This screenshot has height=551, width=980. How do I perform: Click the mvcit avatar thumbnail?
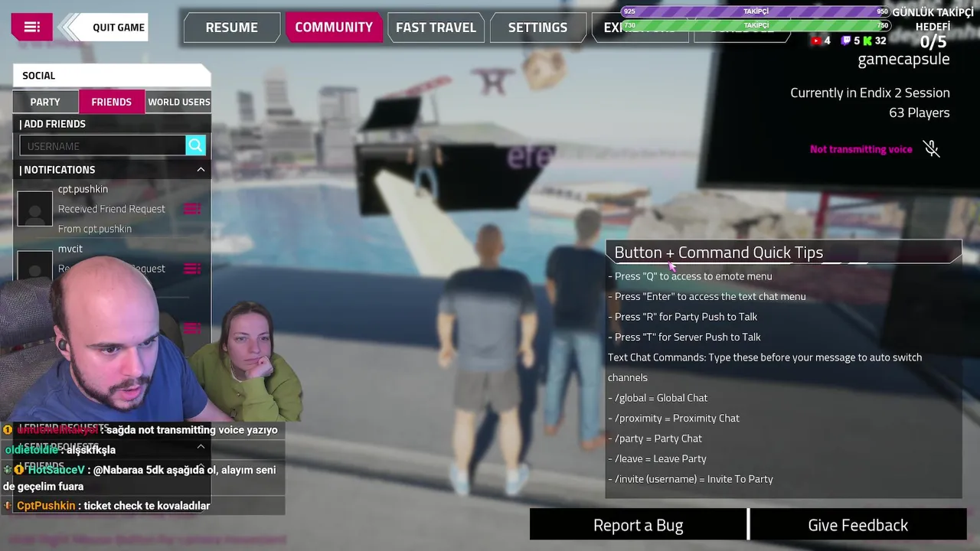coord(34,266)
